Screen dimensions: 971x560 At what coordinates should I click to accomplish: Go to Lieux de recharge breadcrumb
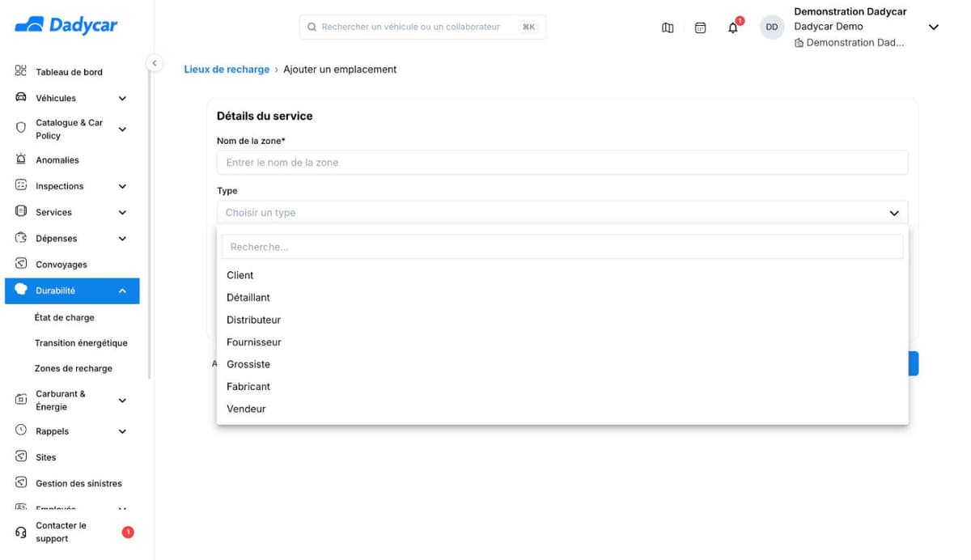[227, 70]
